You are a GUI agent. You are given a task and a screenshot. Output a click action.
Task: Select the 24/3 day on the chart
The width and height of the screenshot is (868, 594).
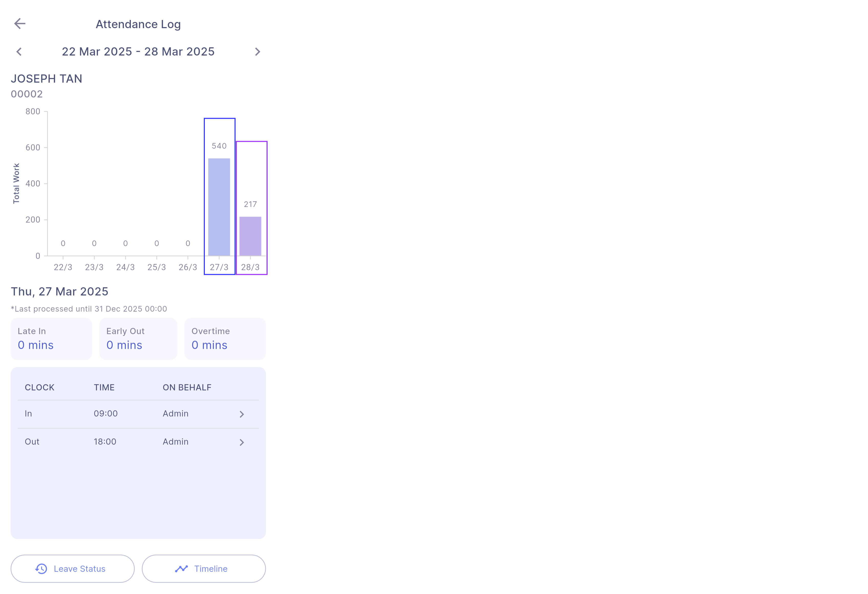click(x=125, y=267)
